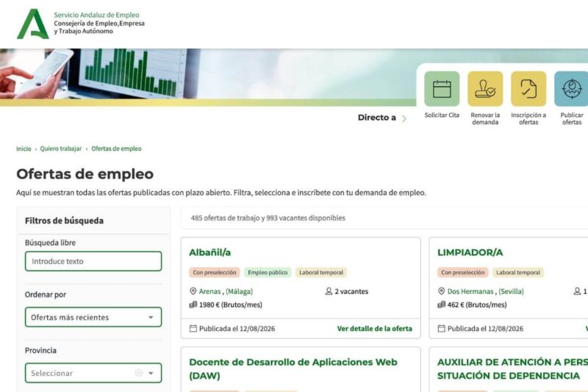Open the Renovar la demanda stamp icon
Viewport: 588px width, 392px height.
485,89
